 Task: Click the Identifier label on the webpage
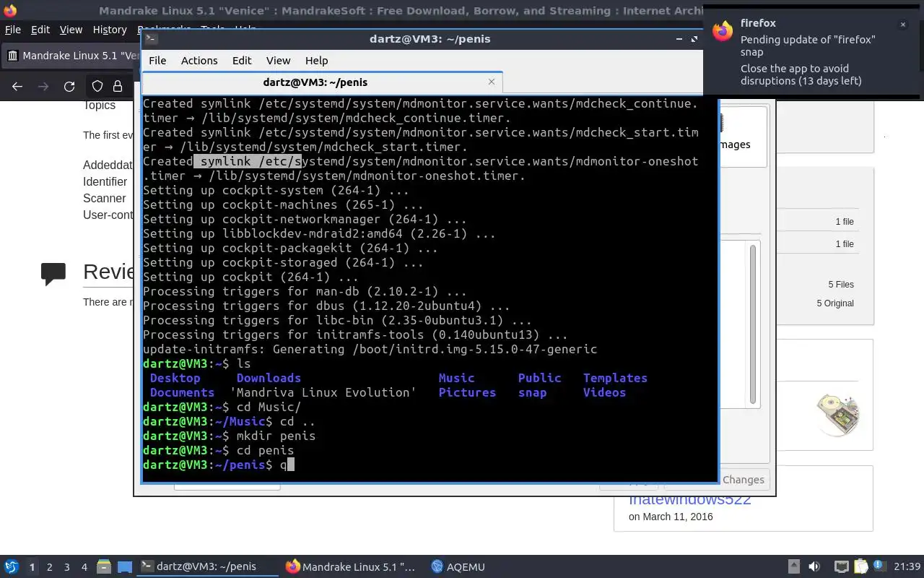coord(105,182)
